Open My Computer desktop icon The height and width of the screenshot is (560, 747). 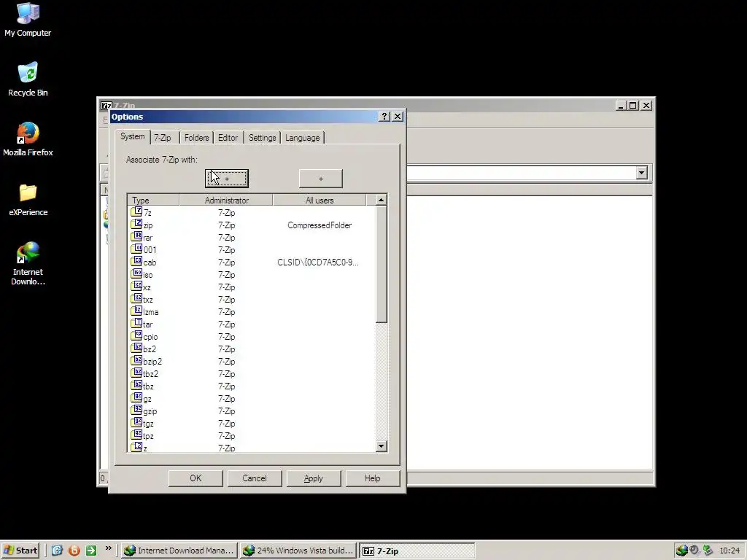click(x=28, y=20)
